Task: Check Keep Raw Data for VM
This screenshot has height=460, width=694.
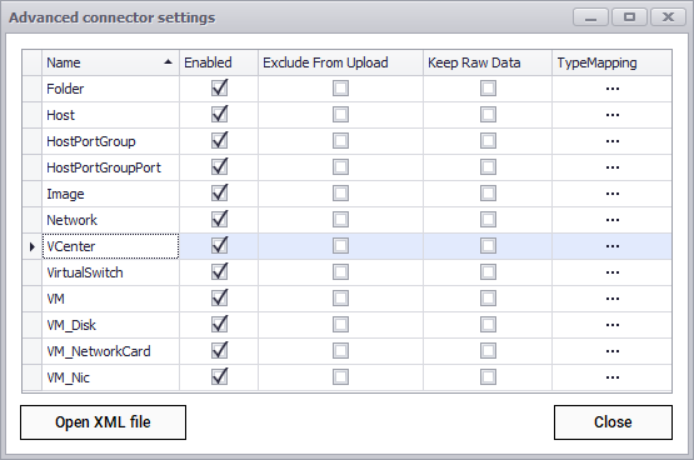Action: (x=487, y=298)
